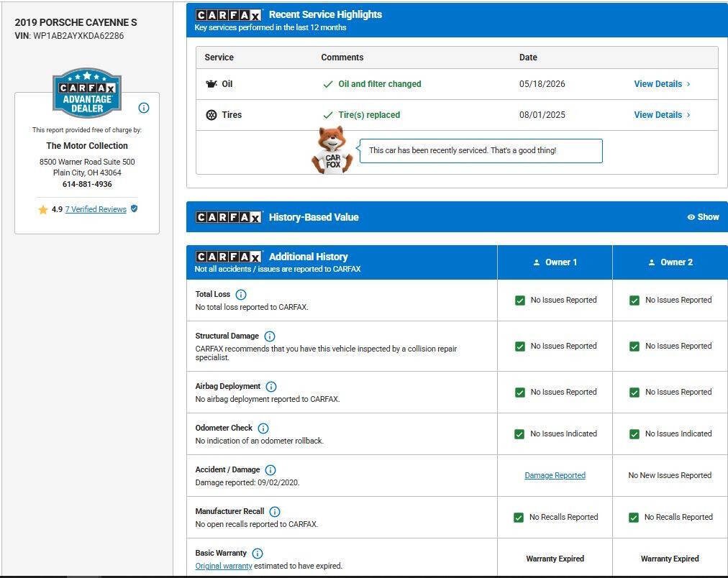Click the Total Loss info icon
This screenshot has height=578, width=728.
(x=241, y=295)
